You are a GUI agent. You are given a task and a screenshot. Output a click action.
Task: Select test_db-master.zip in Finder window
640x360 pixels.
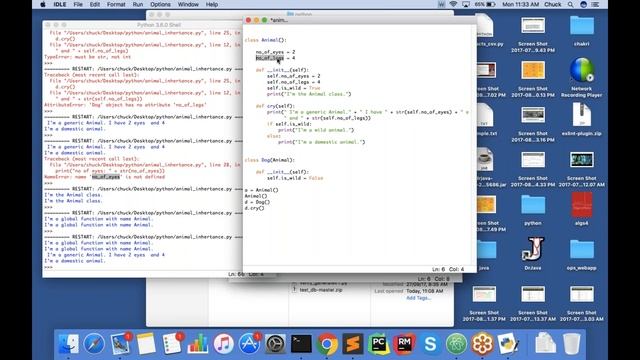[321, 290]
